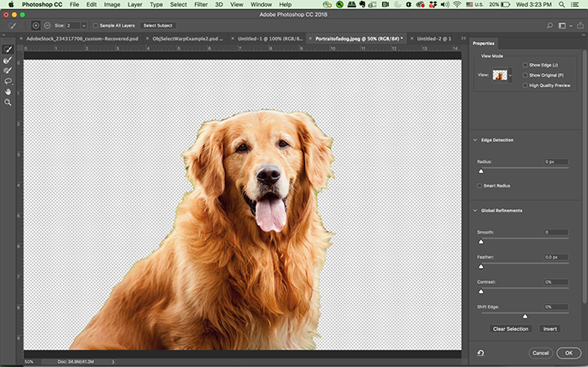The height and width of the screenshot is (367, 588).
Task: Select the Refine Edge Brush tool
Action: [x=8, y=60]
